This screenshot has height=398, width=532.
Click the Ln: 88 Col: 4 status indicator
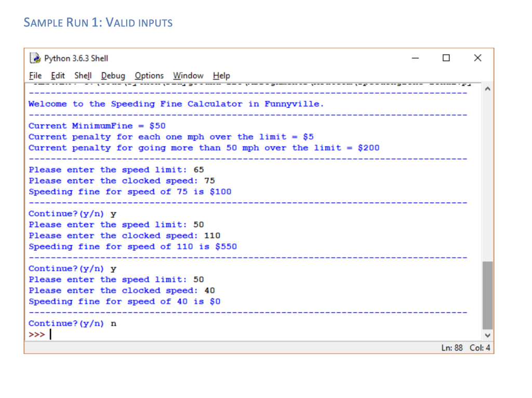467,347
